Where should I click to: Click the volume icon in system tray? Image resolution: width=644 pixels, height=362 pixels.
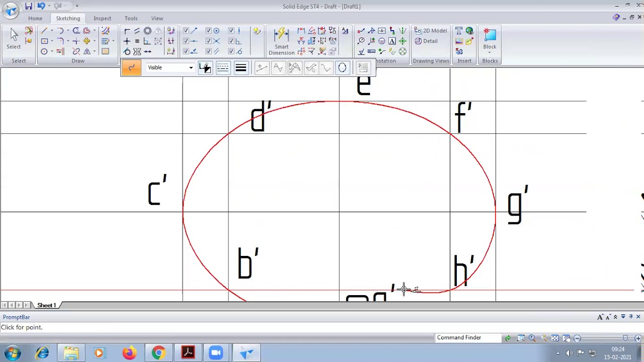(x=569, y=353)
